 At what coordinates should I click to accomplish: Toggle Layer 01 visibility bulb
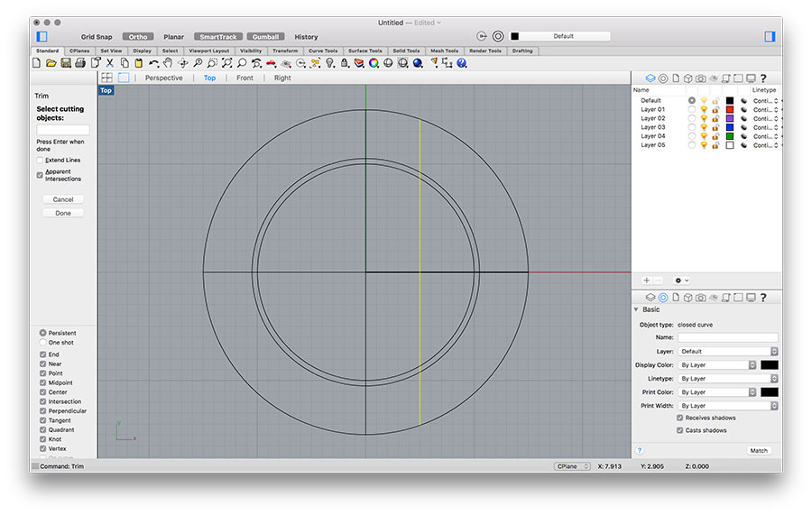[x=704, y=109]
